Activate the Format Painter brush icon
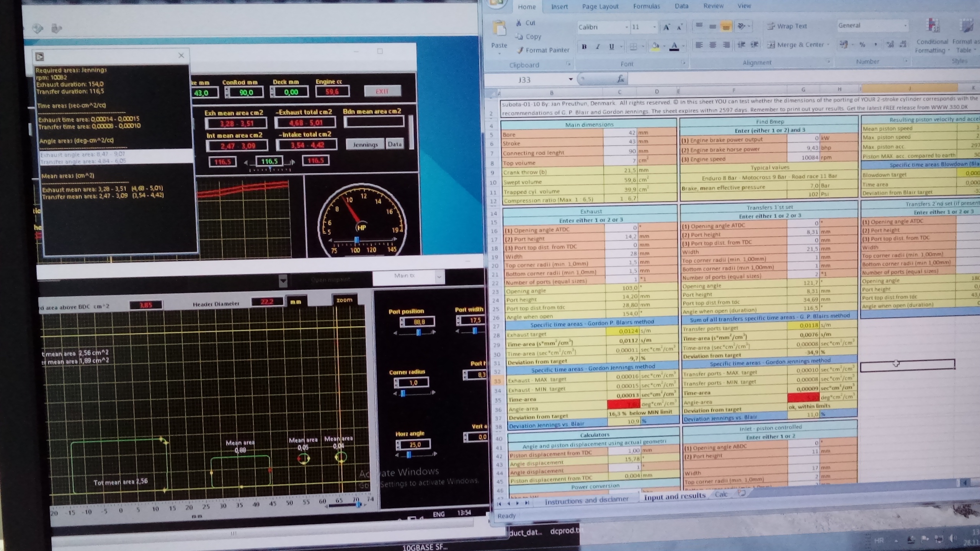The height and width of the screenshot is (551, 980). pyautogui.click(x=520, y=50)
